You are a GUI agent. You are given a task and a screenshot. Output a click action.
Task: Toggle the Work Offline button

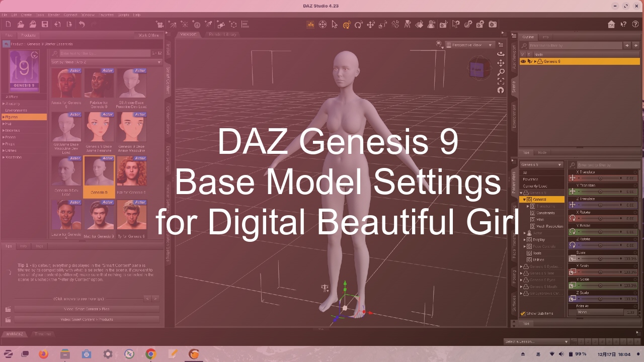[x=148, y=35]
